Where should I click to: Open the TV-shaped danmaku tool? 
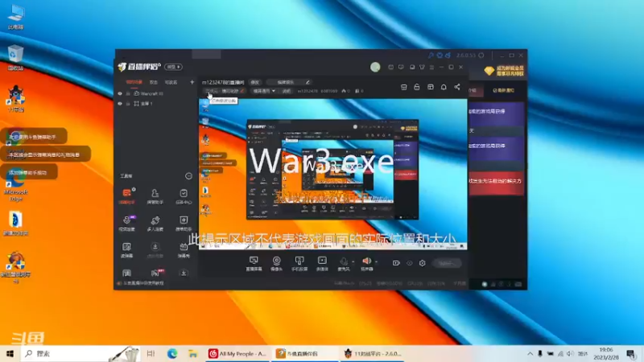pyautogui.click(x=184, y=249)
